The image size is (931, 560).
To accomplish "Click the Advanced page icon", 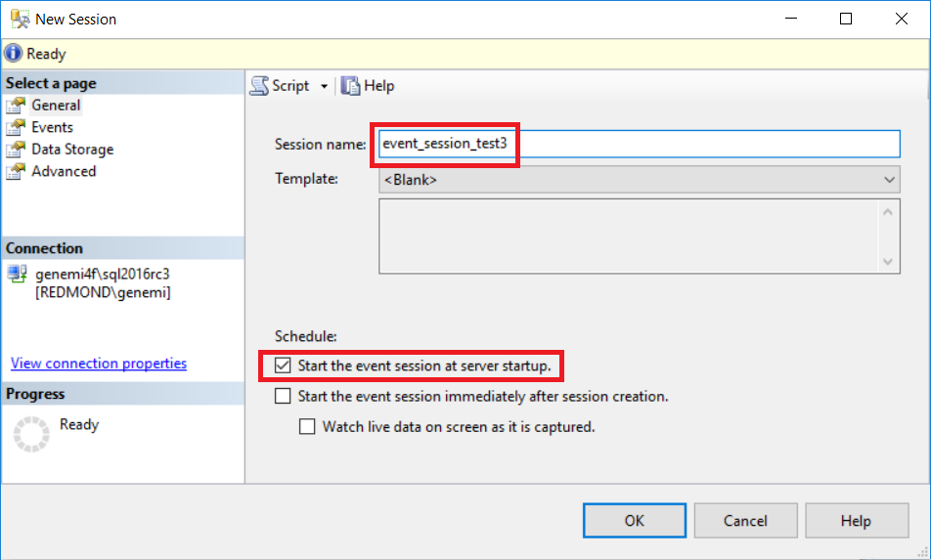I will coord(16,171).
